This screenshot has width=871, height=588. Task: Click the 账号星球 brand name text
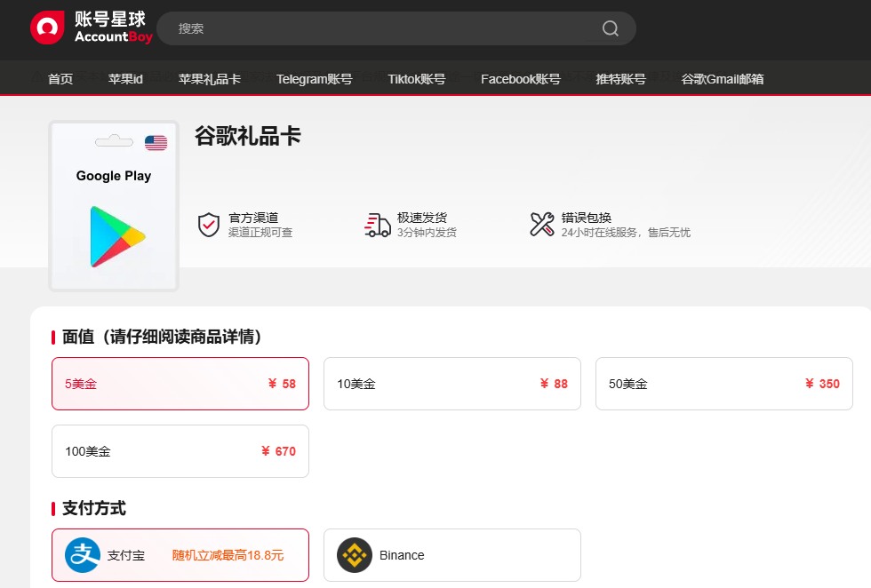(x=110, y=19)
